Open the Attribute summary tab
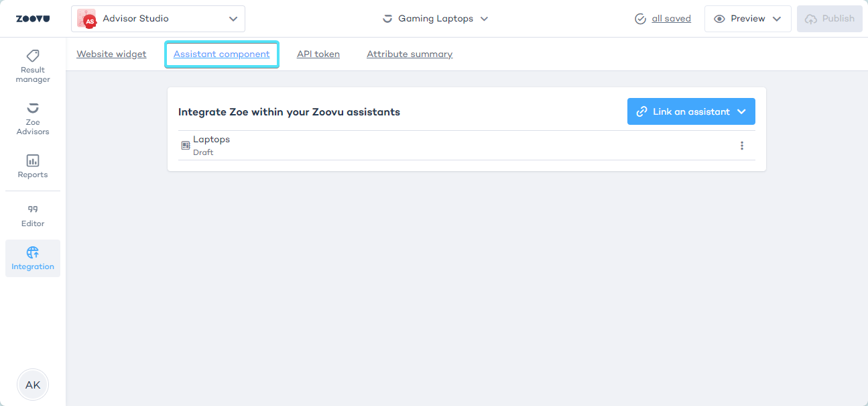868x406 pixels. [410, 54]
